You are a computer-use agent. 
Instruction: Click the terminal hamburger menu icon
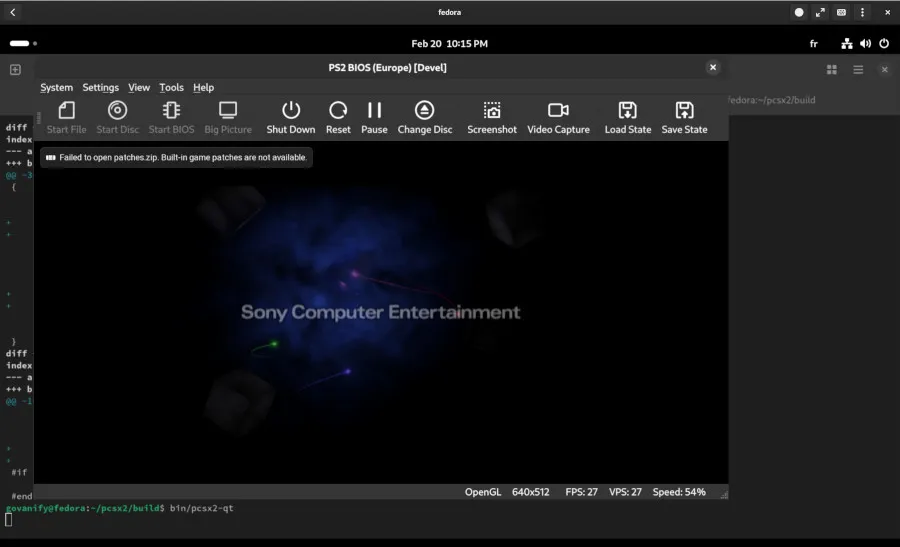858,70
